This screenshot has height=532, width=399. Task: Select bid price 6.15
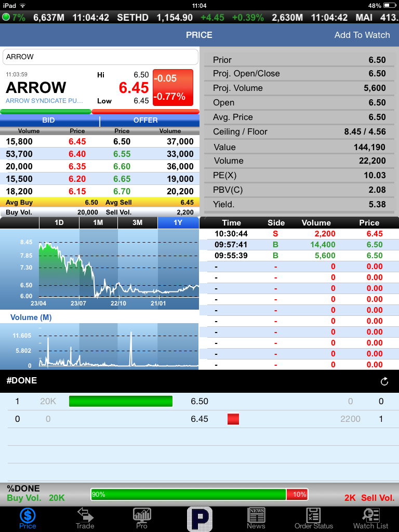pyautogui.click(x=77, y=191)
